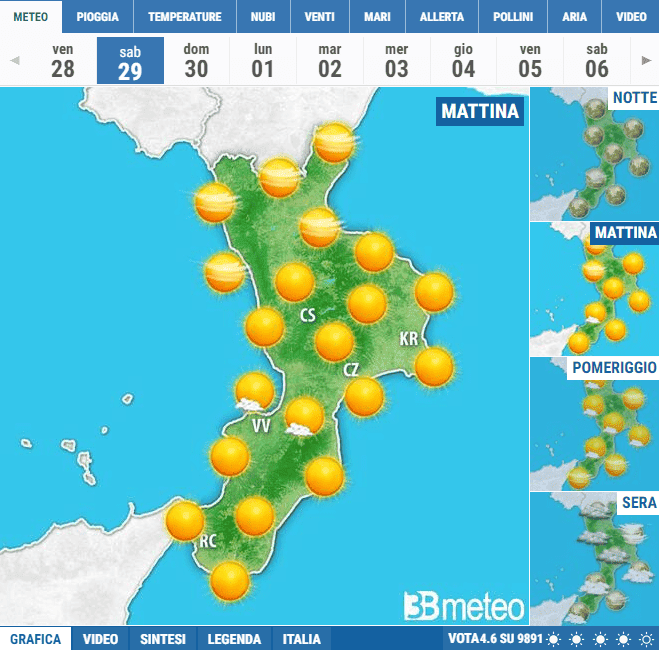Open the VIDEO tab in top bar
659x650 pixels.
point(631,17)
